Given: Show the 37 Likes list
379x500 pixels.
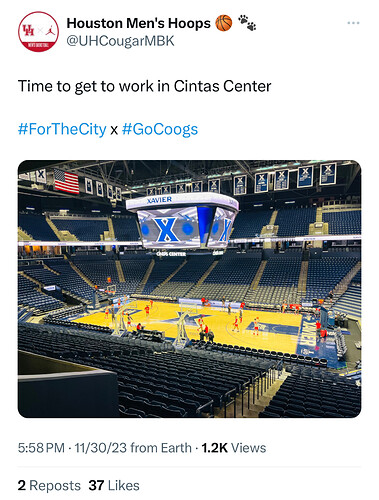Looking at the screenshot, I should 114,485.
